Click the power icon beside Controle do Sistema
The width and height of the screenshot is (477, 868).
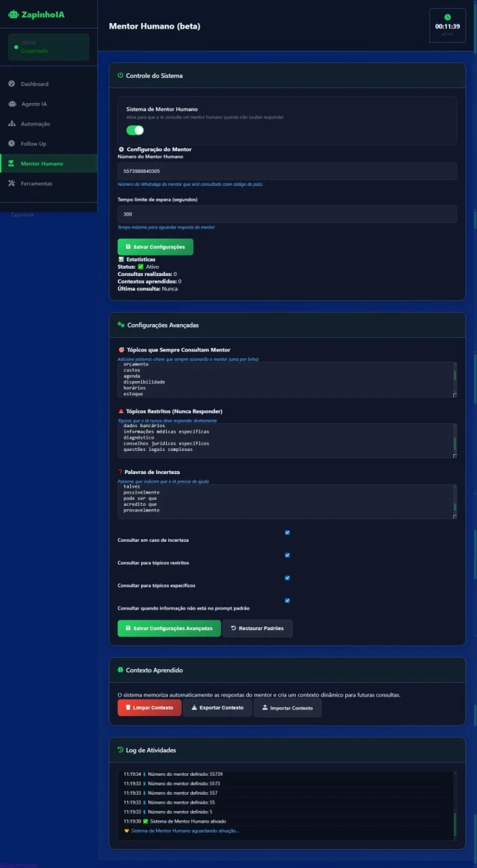click(120, 76)
